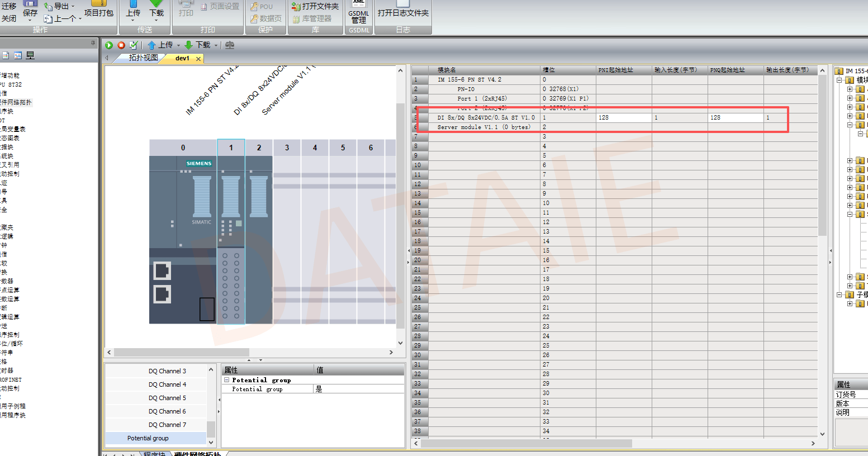Viewport: 868px width, 456px height.
Task: Click the left arrow beside the 拓扑视图 tab
Action: coord(107,58)
